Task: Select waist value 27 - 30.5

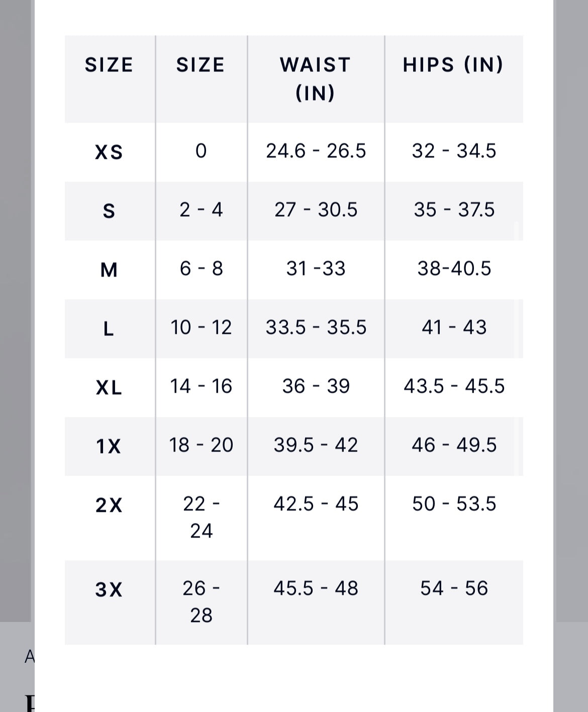Action: point(316,210)
